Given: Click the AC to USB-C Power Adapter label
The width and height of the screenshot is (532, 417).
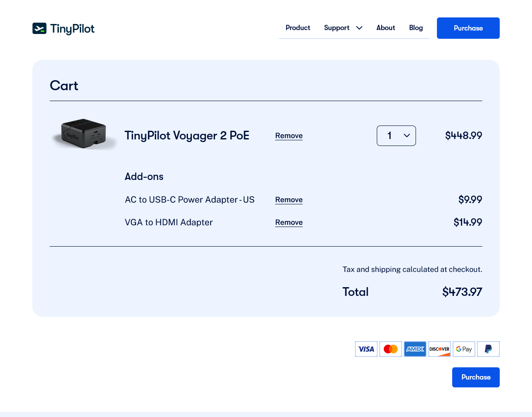Looking at the screenshot, I should coord(190,200).
